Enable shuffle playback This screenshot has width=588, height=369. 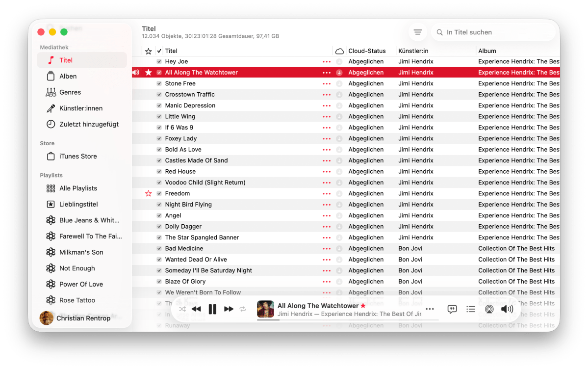tap(182, 309)
